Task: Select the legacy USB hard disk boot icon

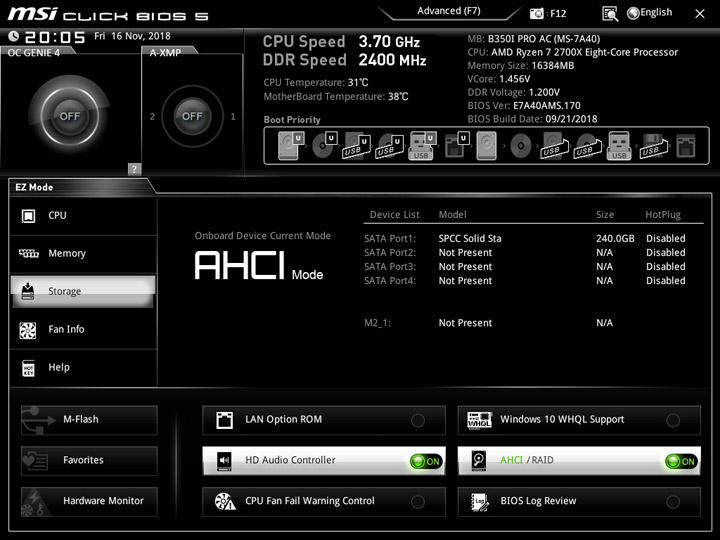Action: tap(555, 146)
